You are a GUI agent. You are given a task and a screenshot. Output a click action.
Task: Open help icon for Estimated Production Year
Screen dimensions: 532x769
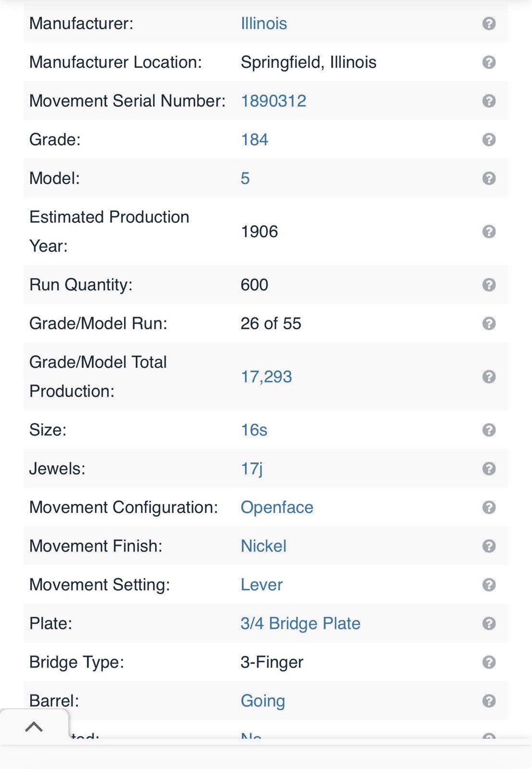click(x=489, y=232)
